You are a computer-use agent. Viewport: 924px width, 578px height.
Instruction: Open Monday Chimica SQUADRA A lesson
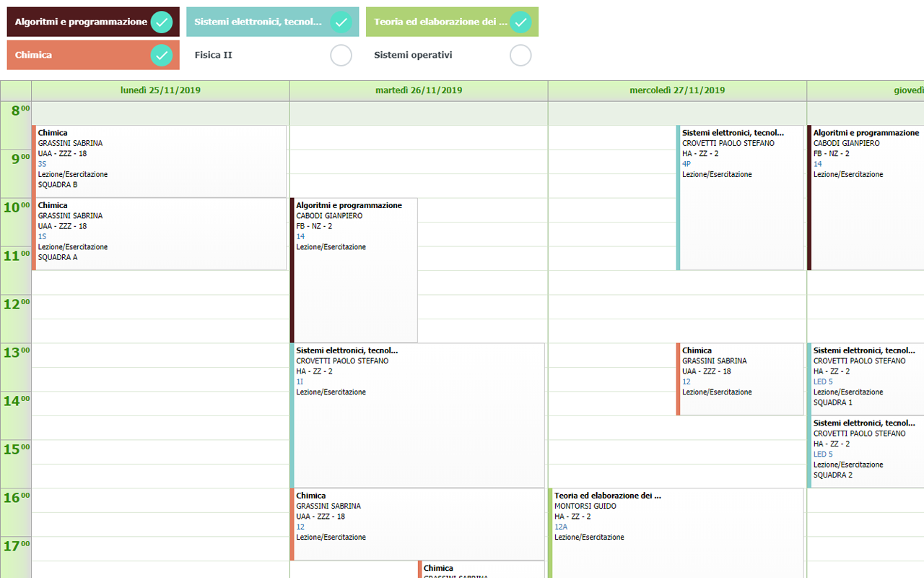(x=159, y=234)
